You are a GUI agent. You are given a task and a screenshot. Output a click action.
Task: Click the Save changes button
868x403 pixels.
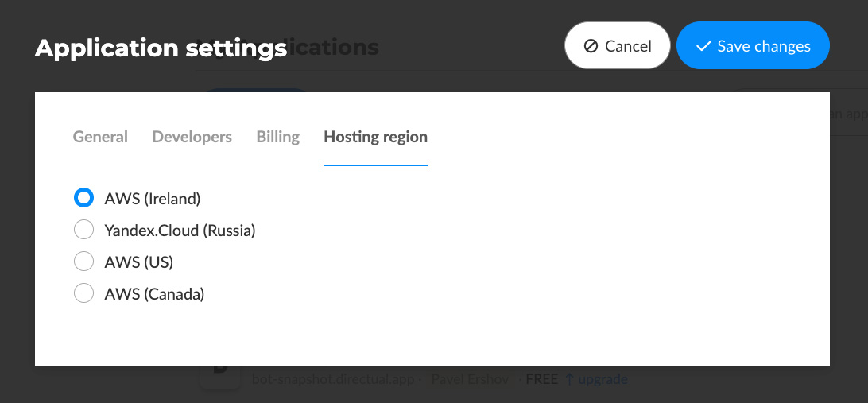[x=753, y=46]
